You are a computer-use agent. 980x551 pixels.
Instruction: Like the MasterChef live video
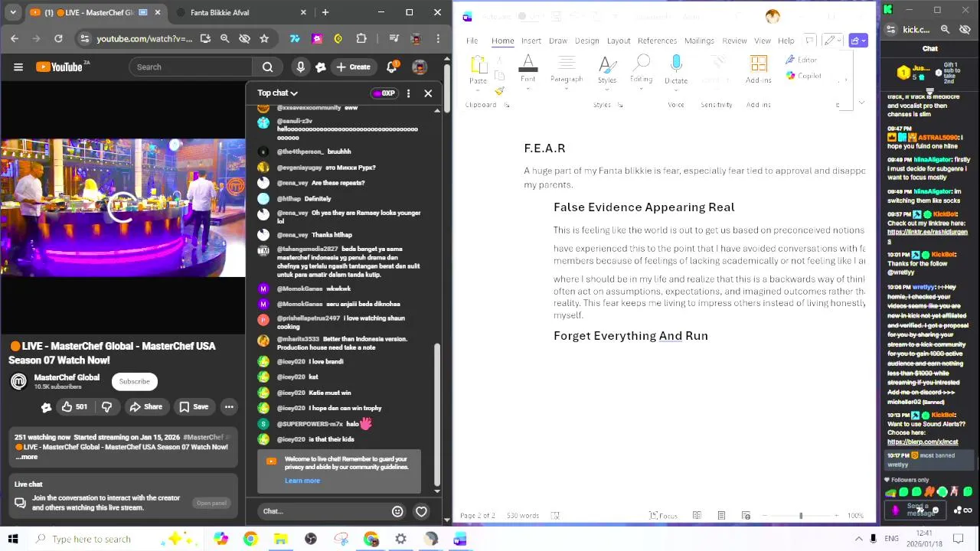tap(74, 407)
